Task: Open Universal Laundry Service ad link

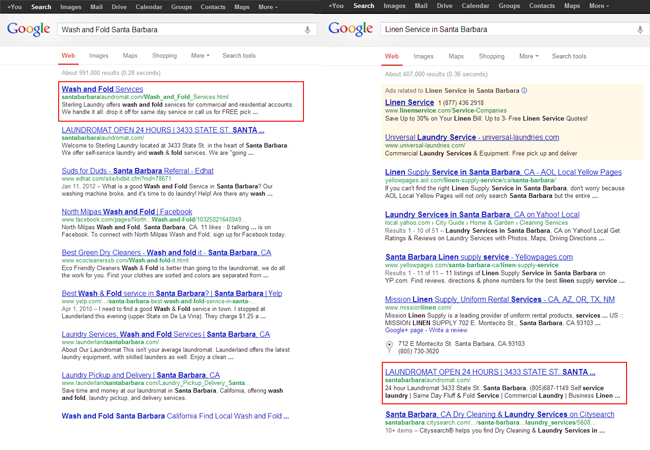Action: coord(472,137)
